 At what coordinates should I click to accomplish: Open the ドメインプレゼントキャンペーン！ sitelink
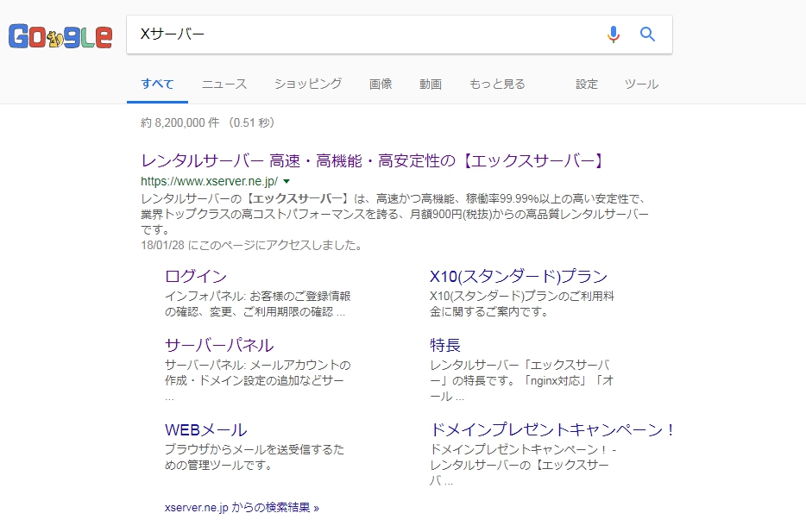[x=552, y=429]
